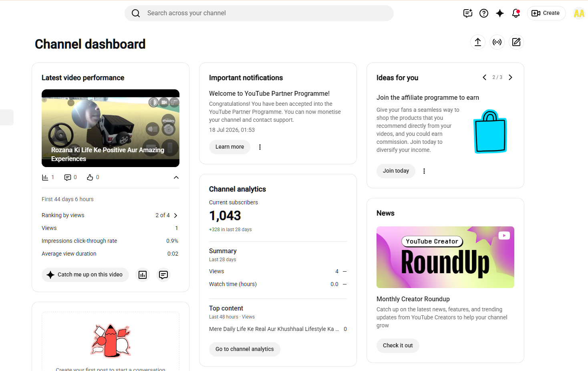
Task: Open three-dot menu next to Join today
Action: (x=424, y=171)
